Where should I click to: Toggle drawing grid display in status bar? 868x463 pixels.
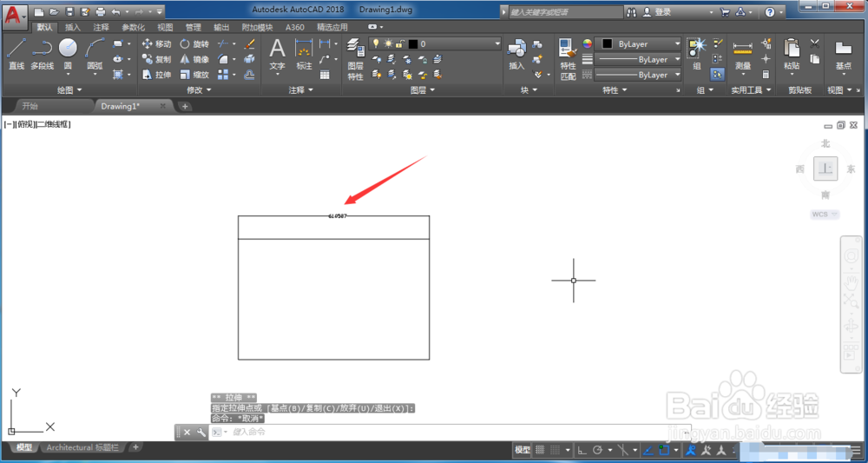(540, 450)
